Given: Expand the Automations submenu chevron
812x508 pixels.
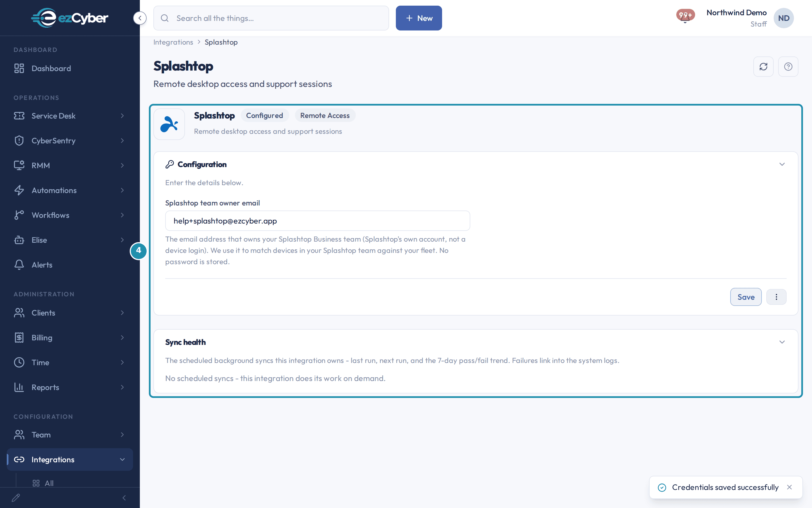Looking at the screenshot, I should pyautogui.click(x=122, y=190).
